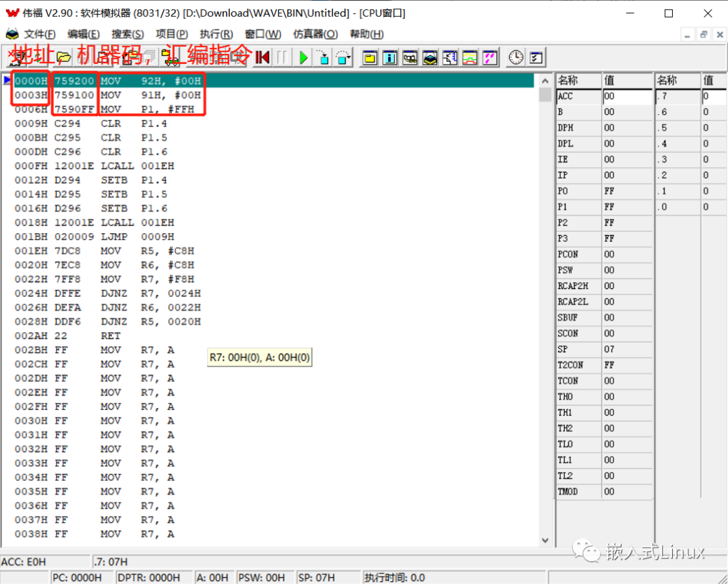Select bit .0 row in bit list
728x584 pixels.
[x=691, y=207]
